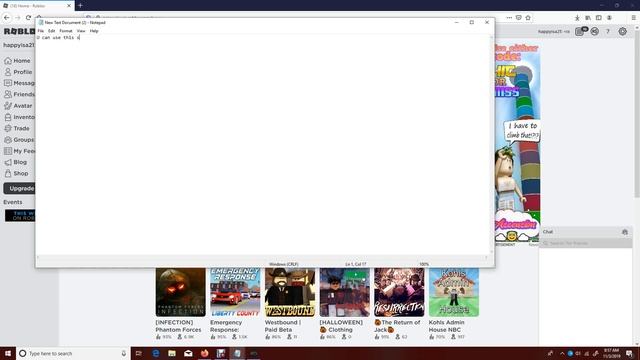Viewport: 640px width, 360px height.
Task: Select the Roblox Home browser tab
Action: coord(37,6)
